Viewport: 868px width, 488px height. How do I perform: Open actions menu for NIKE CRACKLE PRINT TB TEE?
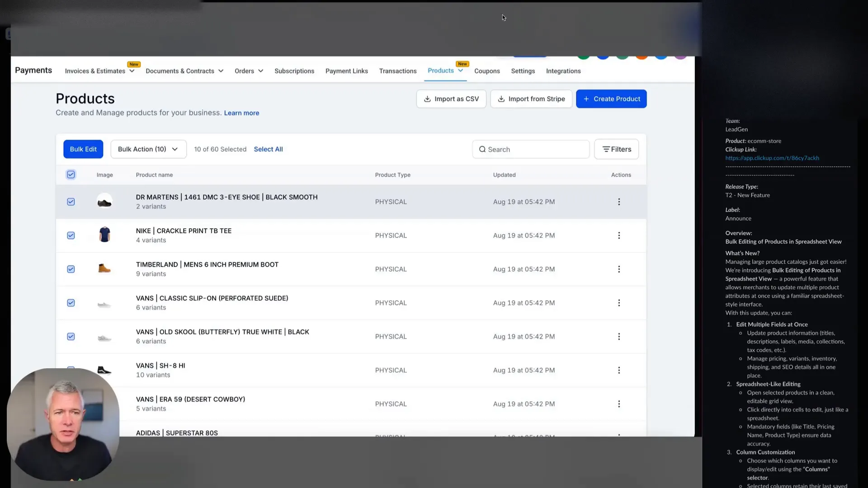pyautogui.click(x=619, y=235)
